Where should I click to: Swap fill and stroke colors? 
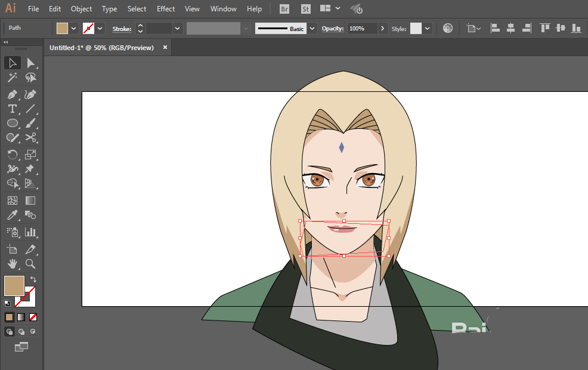[33, 279]
